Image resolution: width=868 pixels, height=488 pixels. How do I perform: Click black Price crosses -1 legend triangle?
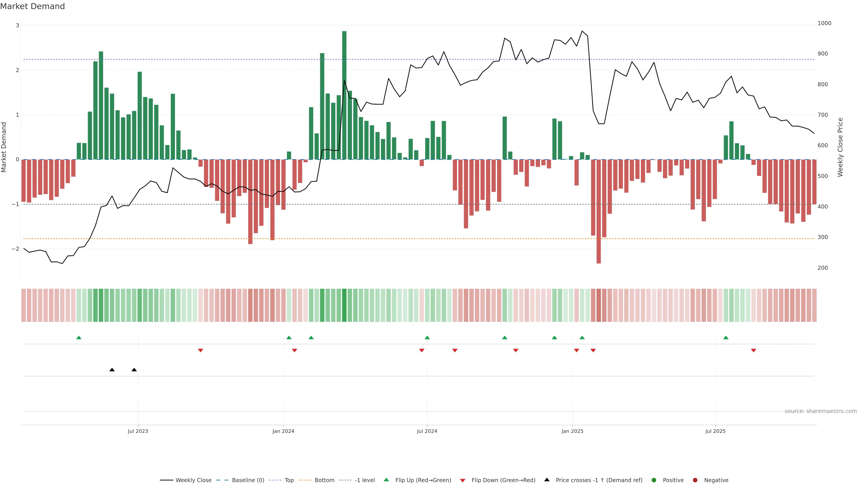(547, 480)
